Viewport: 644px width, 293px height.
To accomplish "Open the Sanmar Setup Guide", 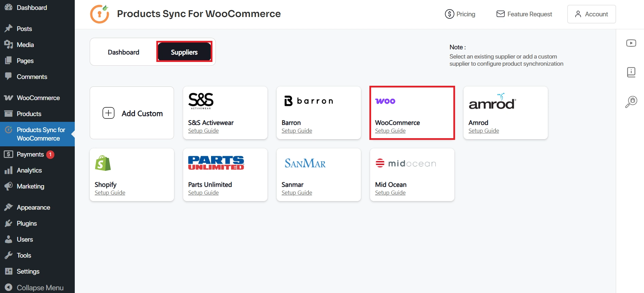I will [296, 192].
